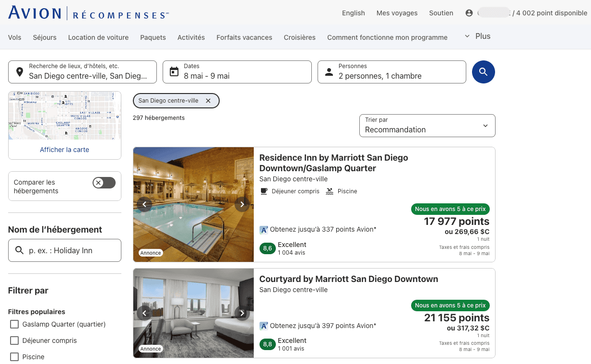591x364 pixels.
Task: Open Comment fonctionne mon programme
Action: [387, 37]
